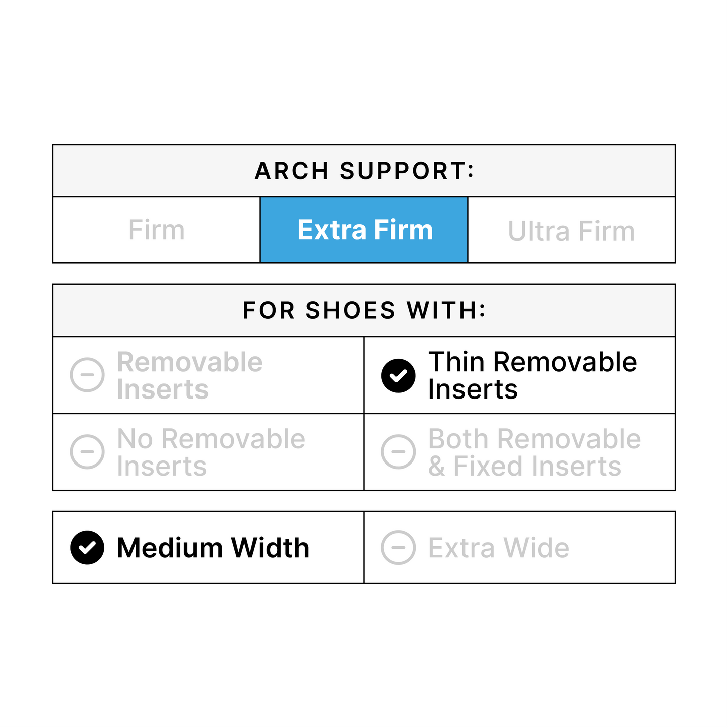Switch to Ultra Firm arch support
728x728 pixels.
[x=571, y=231]
